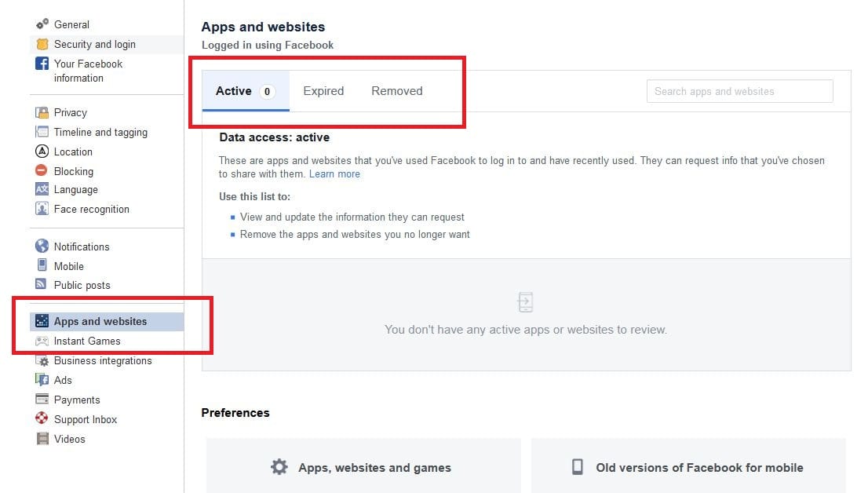The height and width of the screenshot is (493, 868).
Task: Switch to the Expired tab
Action: [x=323, y=91]
